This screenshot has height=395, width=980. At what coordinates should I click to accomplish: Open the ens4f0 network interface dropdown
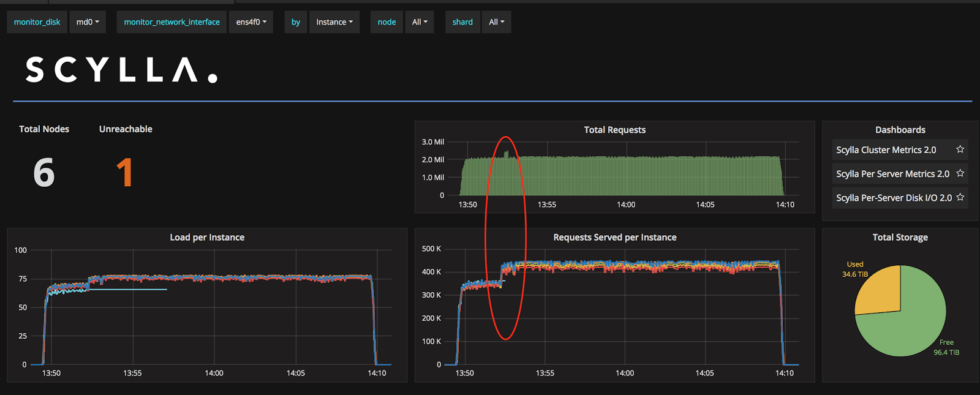[251, 22]
